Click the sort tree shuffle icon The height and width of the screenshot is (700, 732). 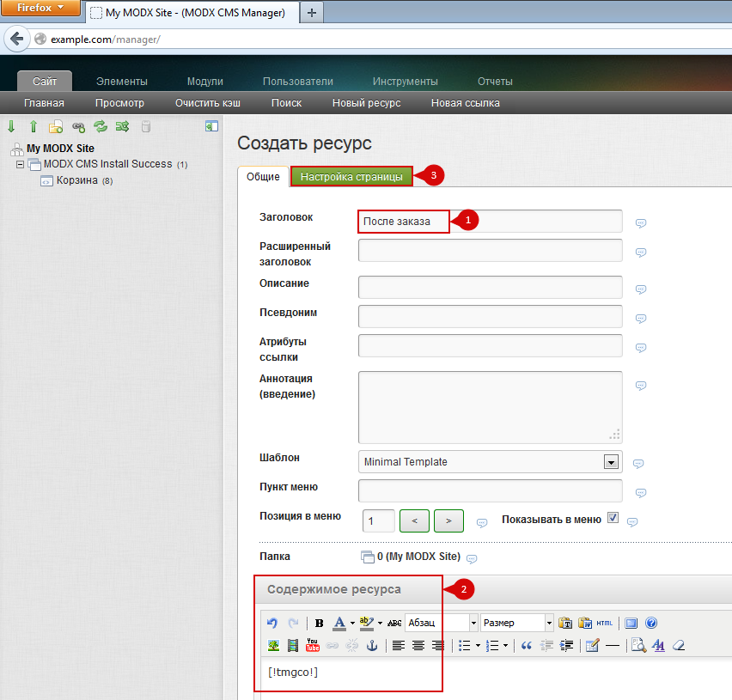(122, 126)
